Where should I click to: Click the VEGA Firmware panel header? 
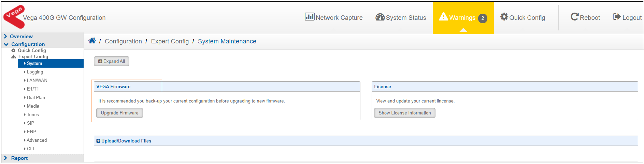(227, 86)
